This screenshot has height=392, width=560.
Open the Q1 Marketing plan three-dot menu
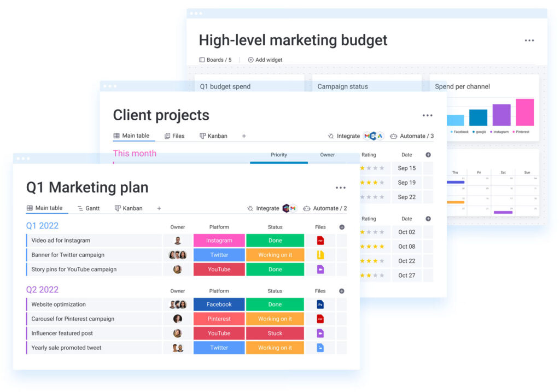(340, 188)
